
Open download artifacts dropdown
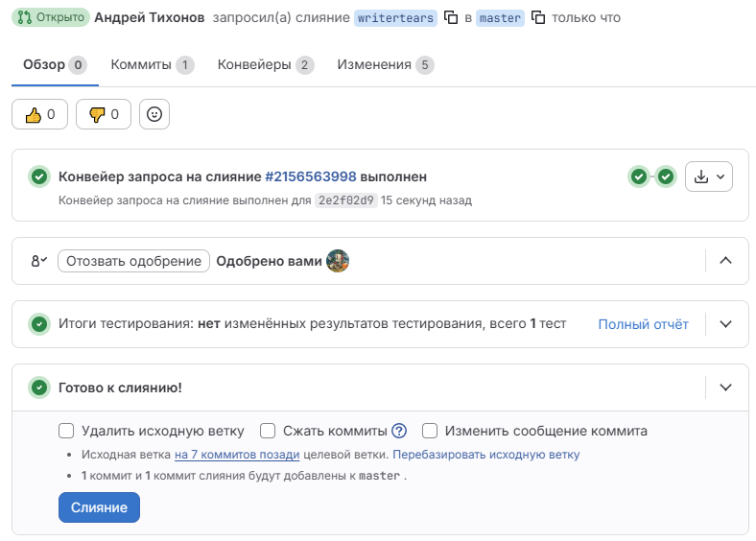click(709, 176)
